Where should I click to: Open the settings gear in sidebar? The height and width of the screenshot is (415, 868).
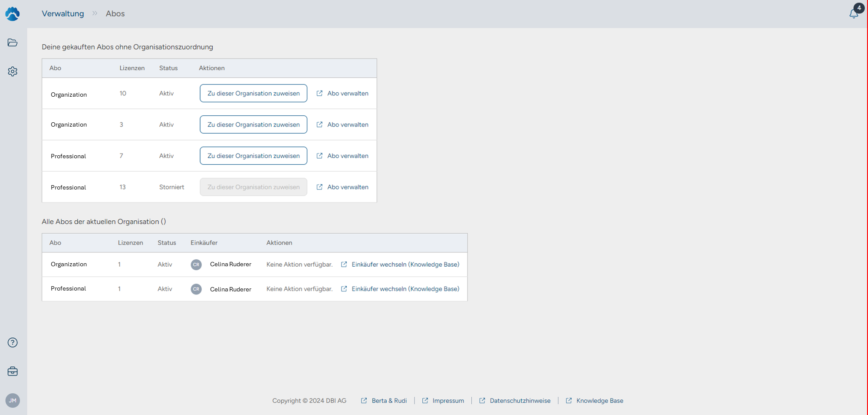tap(13, 72)
